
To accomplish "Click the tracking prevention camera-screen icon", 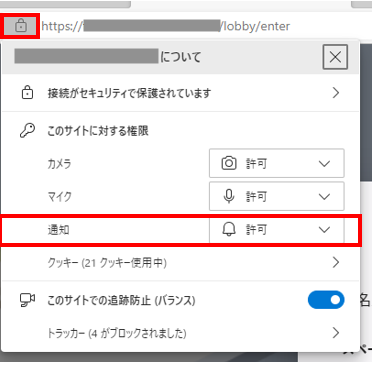I will click(x=27, y=300).
